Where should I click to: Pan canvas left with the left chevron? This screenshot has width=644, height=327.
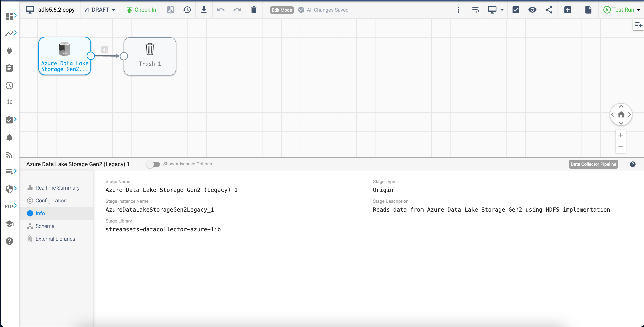point(612,115)
